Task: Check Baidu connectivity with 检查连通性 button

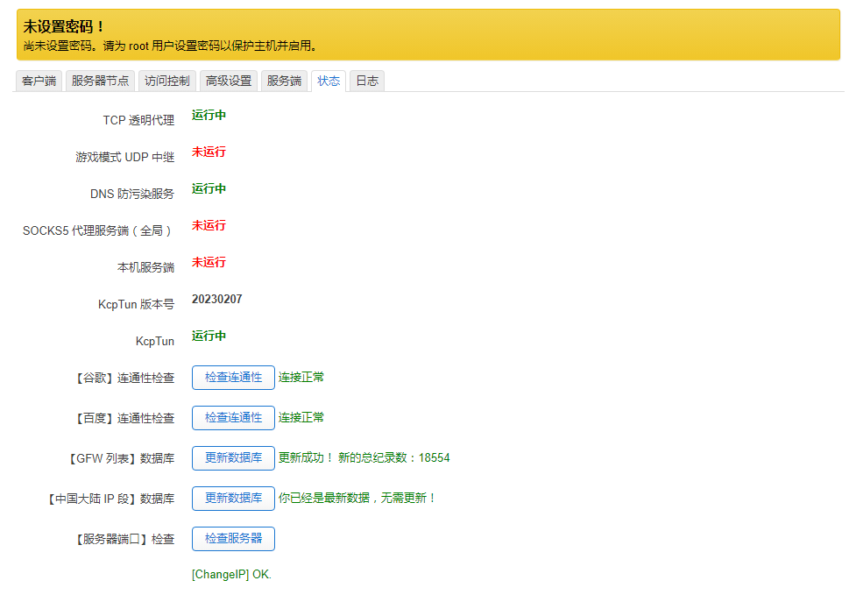Action: pyautogui.click(x=233, y=417)
